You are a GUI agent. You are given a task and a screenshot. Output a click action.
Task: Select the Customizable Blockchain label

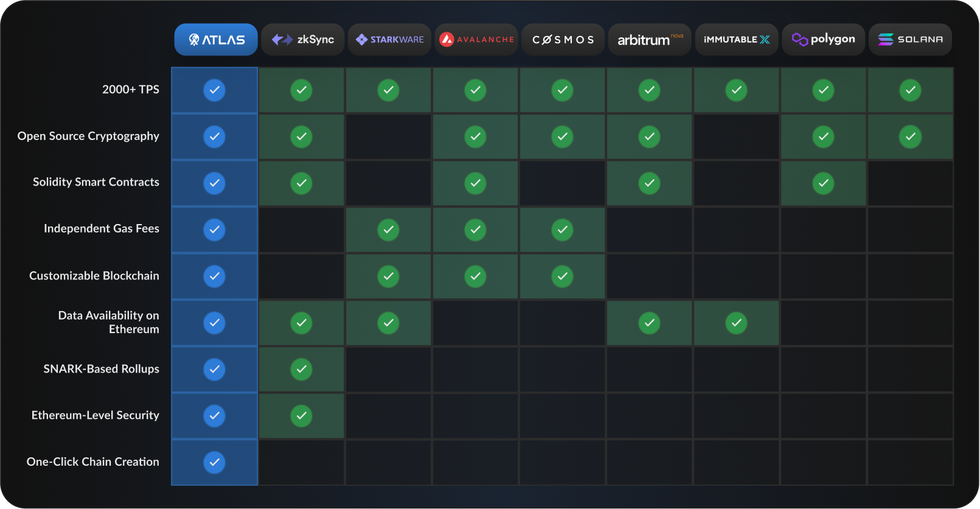[x=94, y=276]
